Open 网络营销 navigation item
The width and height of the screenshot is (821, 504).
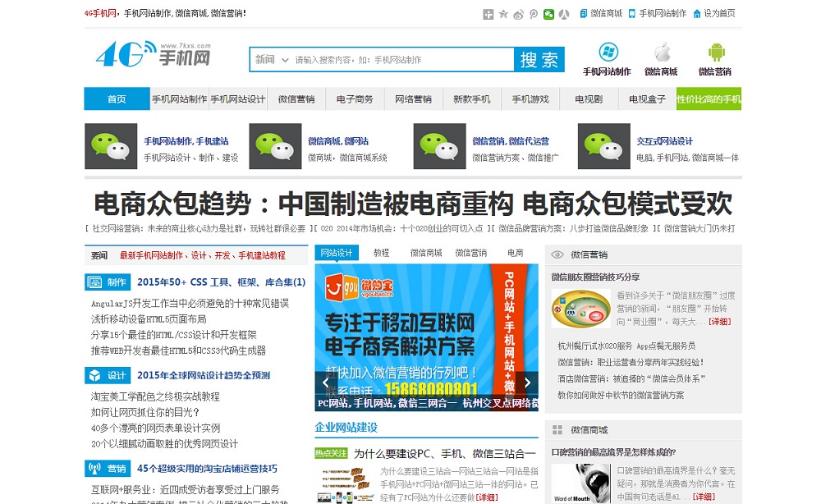pos(413,99)
